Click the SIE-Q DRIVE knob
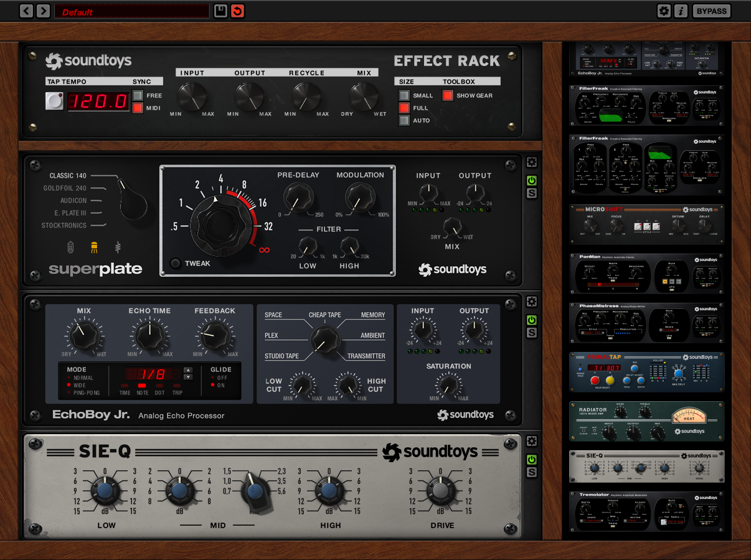This screenshot has height=560, width=751. 441,491
